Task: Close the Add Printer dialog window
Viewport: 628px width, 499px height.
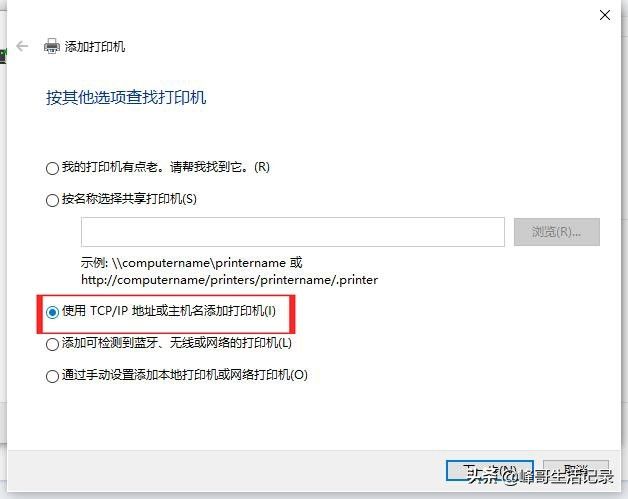Action: click(605, 15)
